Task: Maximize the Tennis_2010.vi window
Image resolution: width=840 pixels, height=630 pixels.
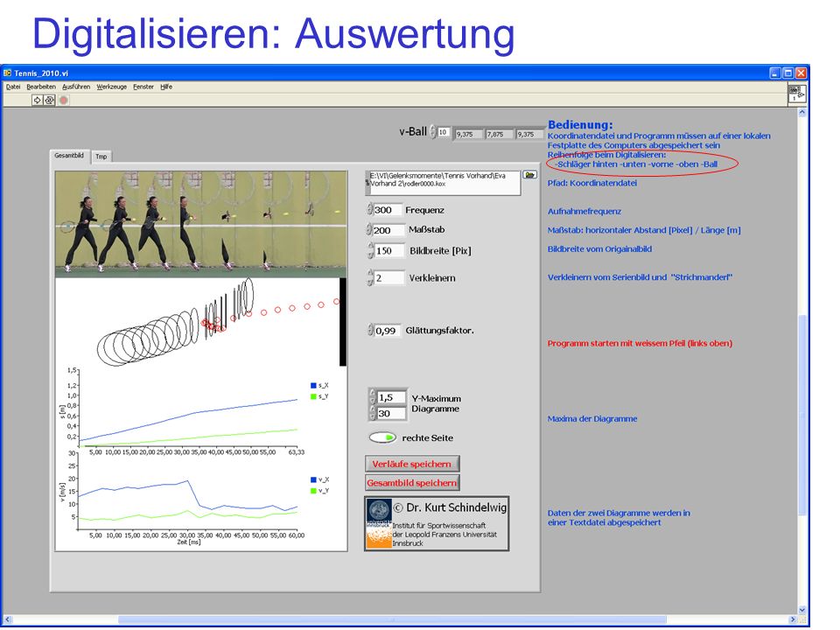Action: pyautogui.click(x=788, y=73)
